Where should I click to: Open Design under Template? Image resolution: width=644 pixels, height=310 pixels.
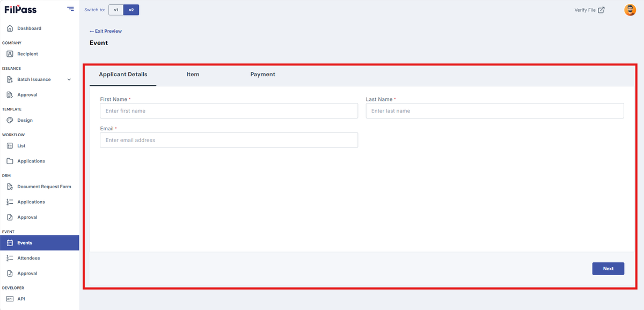pyautogui.click(x=25, y=120)
